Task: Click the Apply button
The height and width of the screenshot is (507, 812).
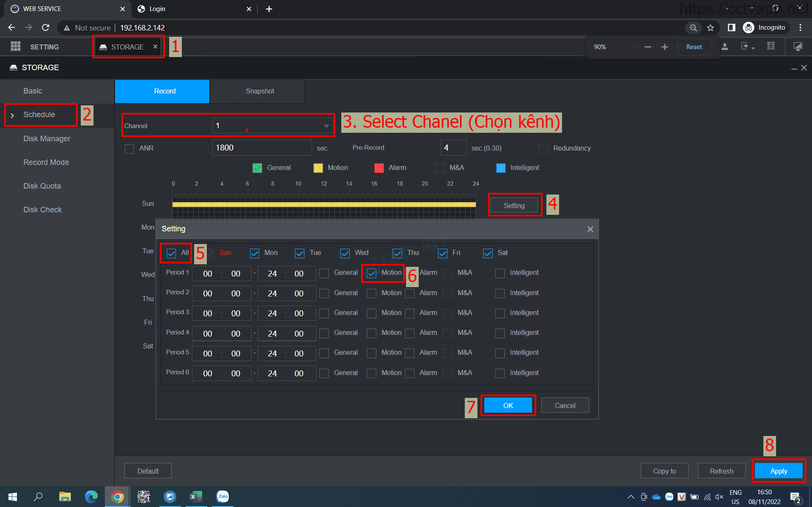Action: point(778,471)
